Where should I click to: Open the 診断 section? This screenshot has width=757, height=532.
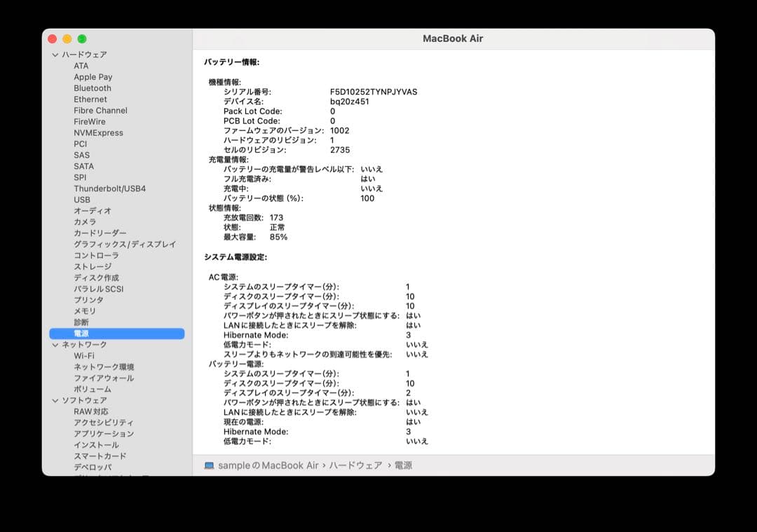point(80,322)
